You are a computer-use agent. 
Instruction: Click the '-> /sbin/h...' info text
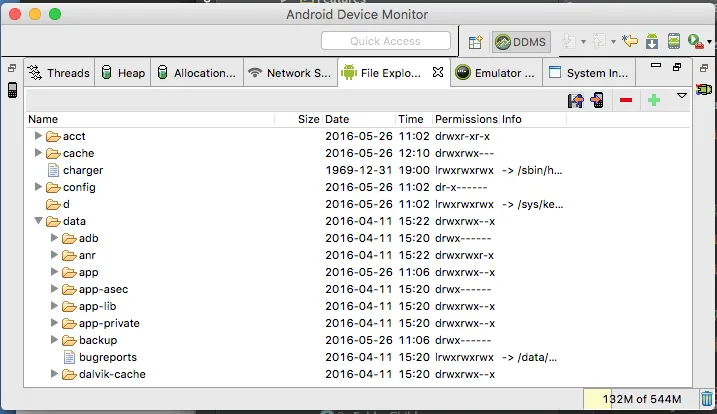tap(532, 170)
